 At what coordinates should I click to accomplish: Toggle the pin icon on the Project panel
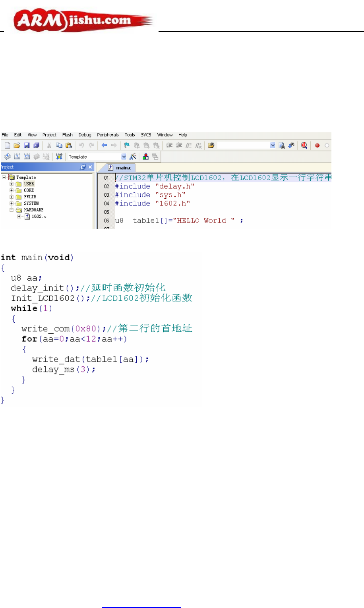point(83,167)
